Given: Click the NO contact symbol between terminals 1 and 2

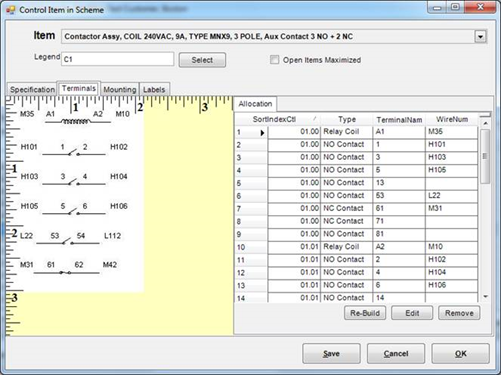Looking at the screenshot, I should tap(74, 153).
